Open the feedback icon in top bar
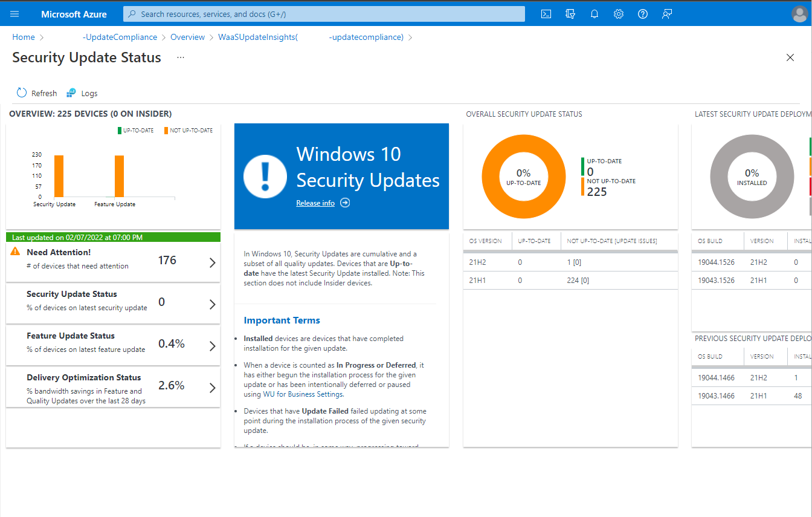The width and height of the screenshot is (812, 517). click(x=667, y=14)
